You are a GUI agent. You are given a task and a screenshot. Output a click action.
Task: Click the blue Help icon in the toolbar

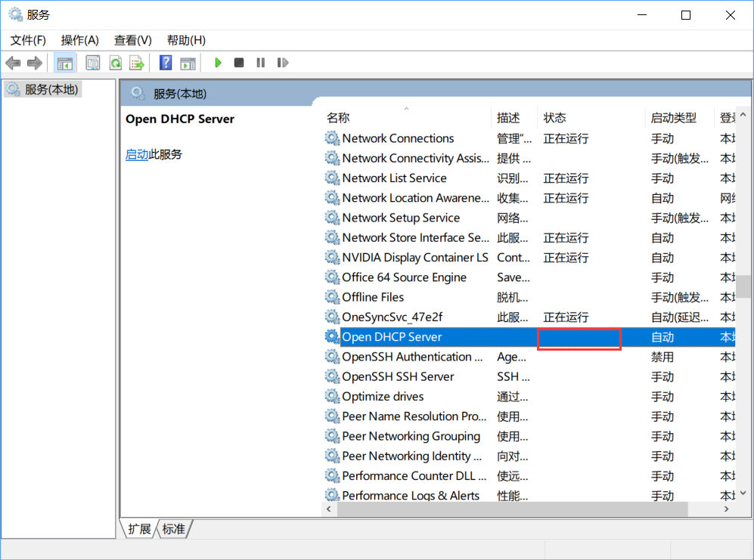coord(165,62)
